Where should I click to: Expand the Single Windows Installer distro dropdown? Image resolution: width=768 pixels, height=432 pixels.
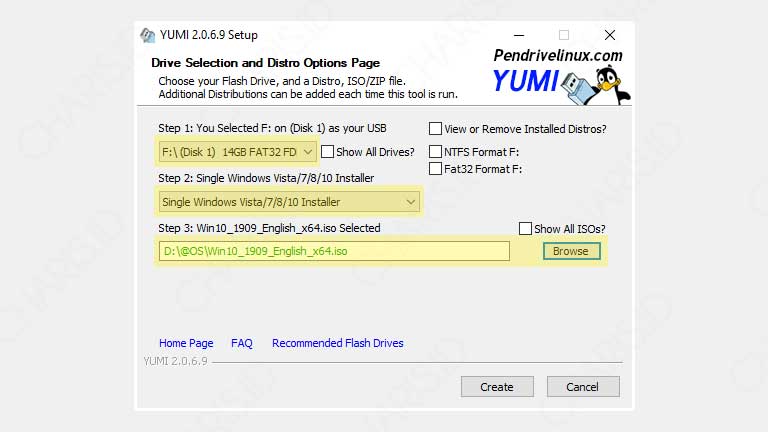click(x=289, y=202)
